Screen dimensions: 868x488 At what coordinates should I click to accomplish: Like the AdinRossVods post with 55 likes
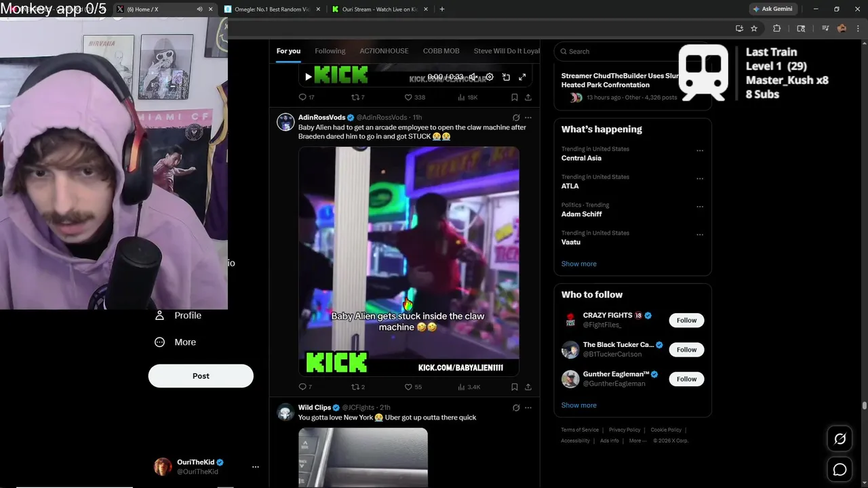413,387
